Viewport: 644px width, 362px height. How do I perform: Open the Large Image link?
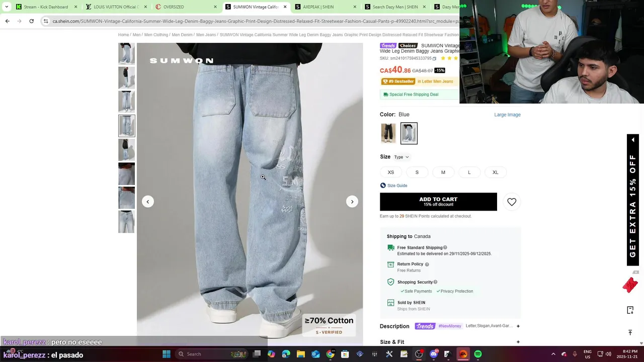[507, 115]
